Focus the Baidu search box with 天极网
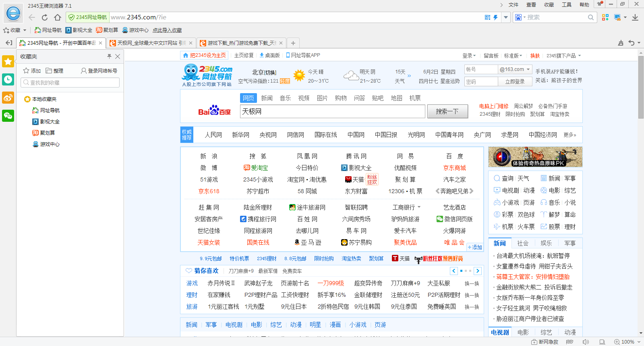This screenshot has height=346, width=644. pyautogui.click(x=332, y=111)
